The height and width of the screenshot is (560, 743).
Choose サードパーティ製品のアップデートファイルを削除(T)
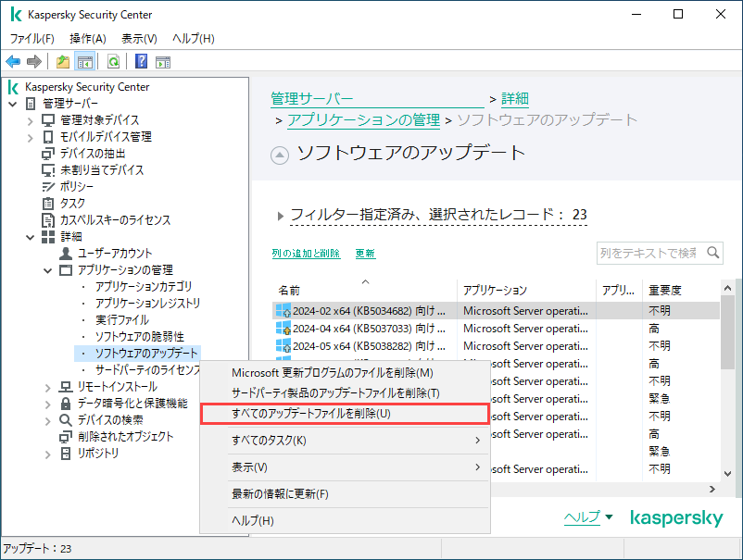345,392
